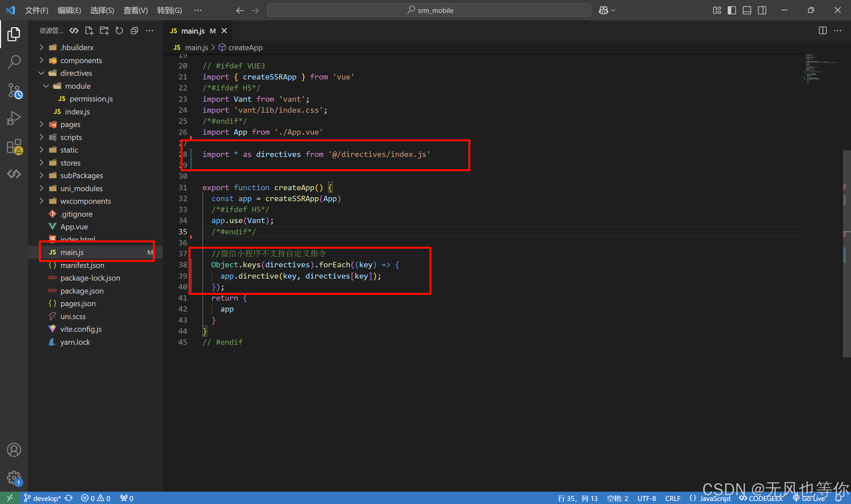Click the develop* branch in status bar

tap(43, 498)
